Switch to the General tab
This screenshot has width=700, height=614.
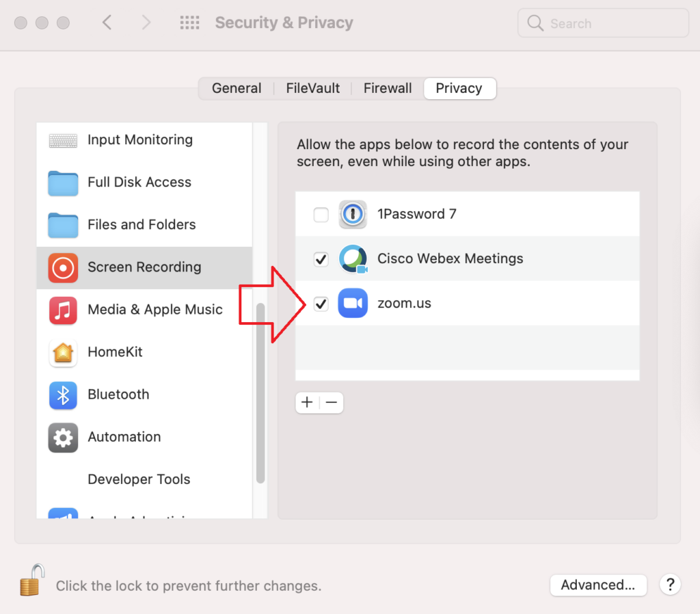pos(237,88)
